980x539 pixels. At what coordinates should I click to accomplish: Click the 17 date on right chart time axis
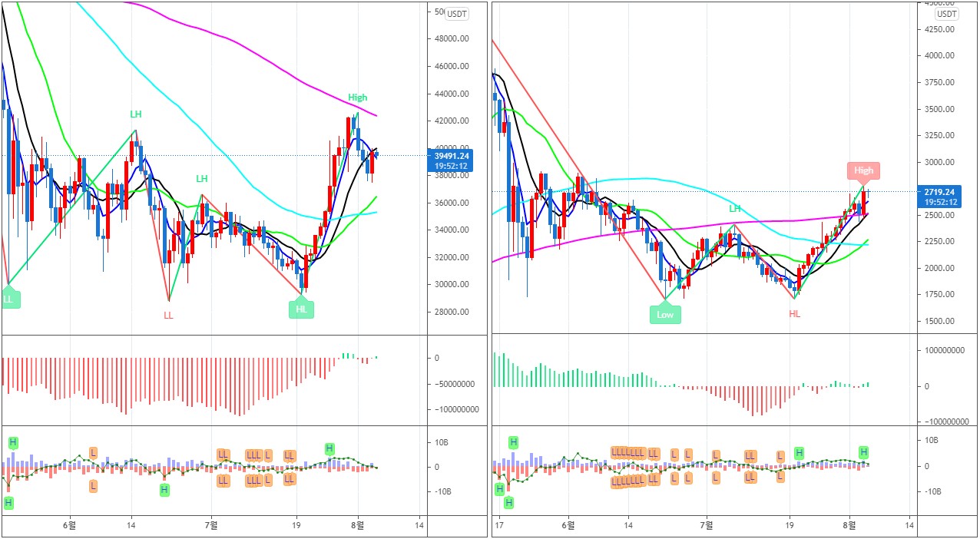coord(499,526)
